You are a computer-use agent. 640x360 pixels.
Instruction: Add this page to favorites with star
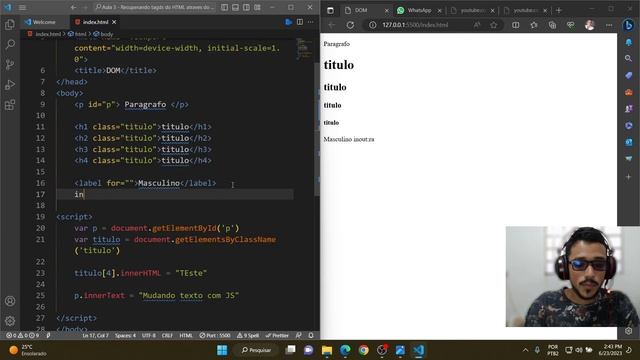[493, 25]
